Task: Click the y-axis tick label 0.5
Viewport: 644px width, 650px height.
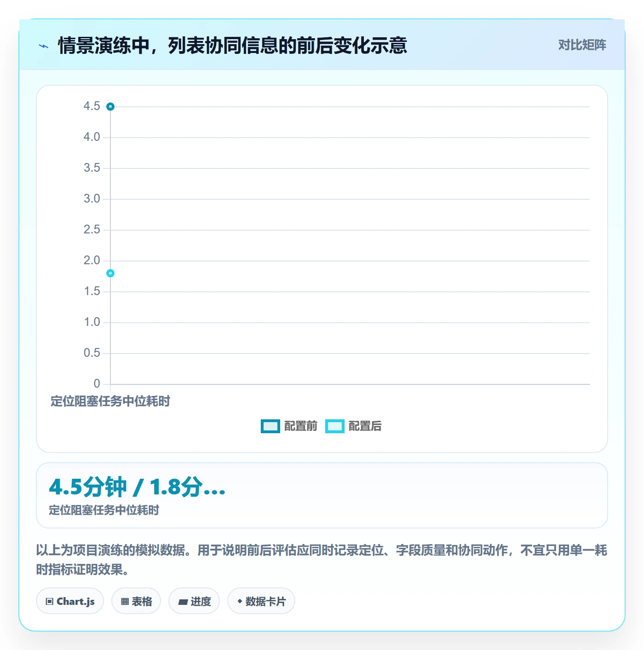Action: point(92,353)
